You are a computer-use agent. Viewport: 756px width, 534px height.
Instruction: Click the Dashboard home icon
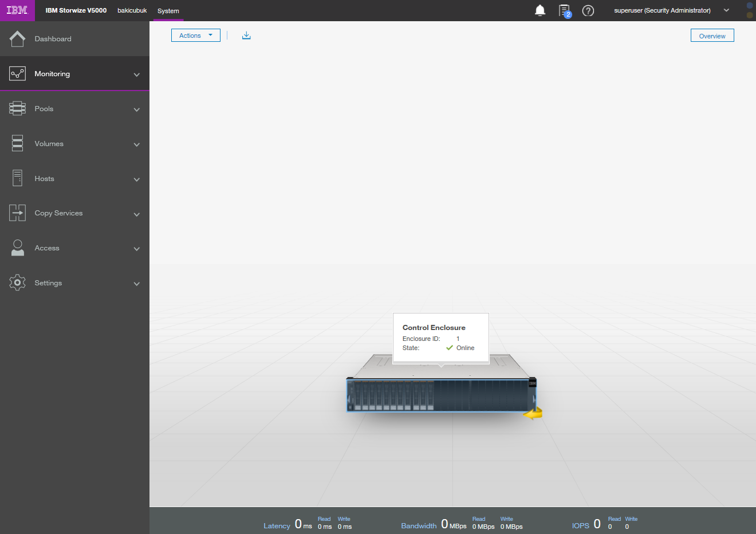(17, 39)
